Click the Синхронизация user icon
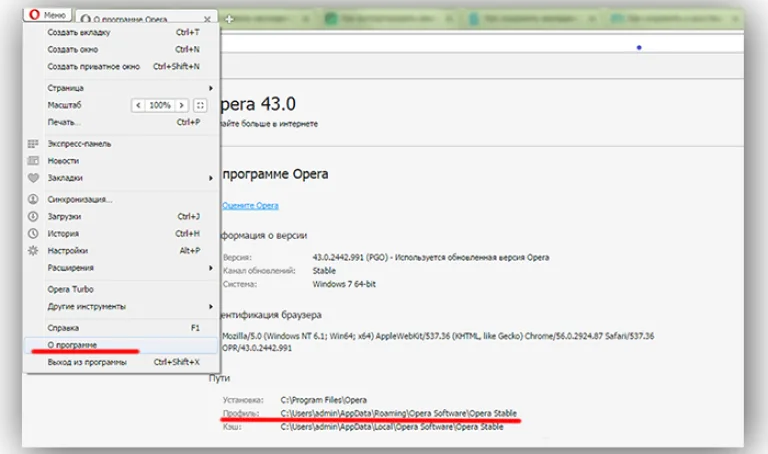 point(33,199)
